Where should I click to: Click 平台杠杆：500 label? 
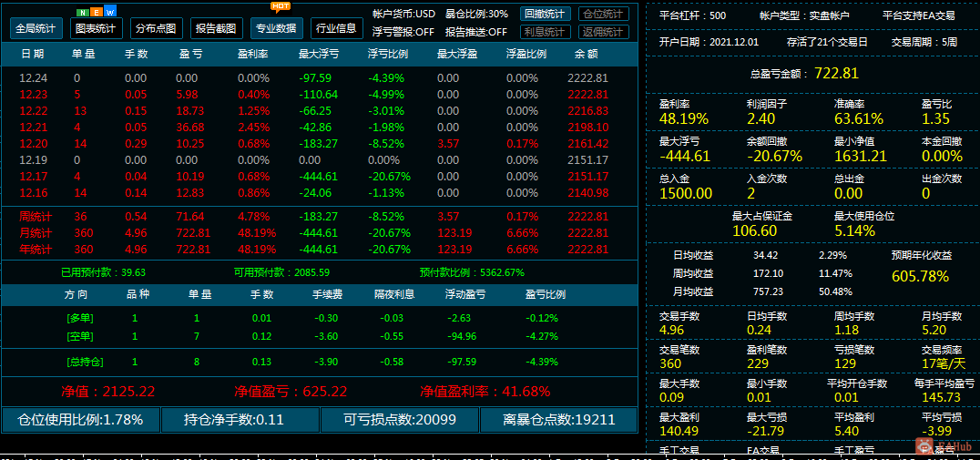coord(692,15)
